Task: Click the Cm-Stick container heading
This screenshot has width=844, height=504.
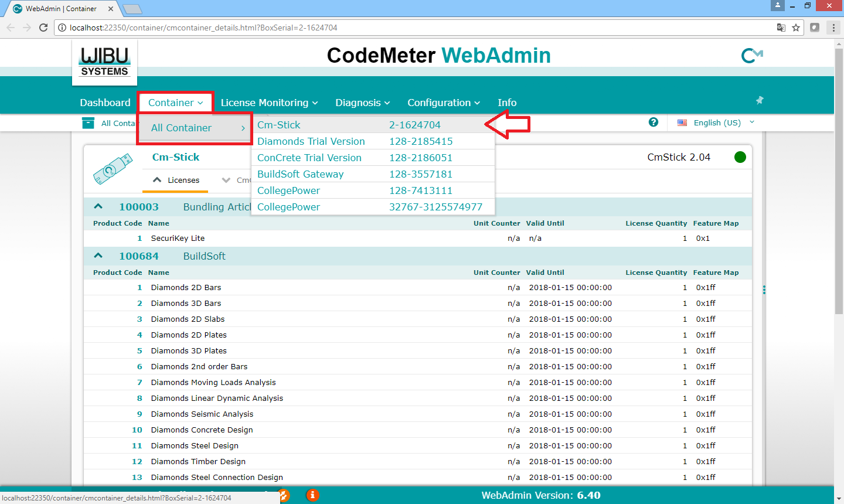Action: (x=175, y=157)
